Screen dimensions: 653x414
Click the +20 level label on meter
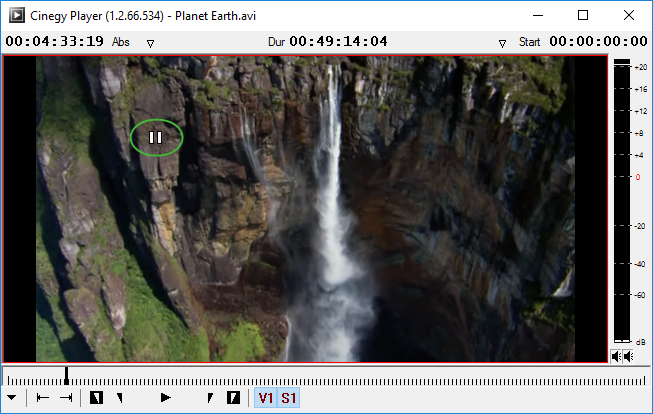[x=641, y=67]
